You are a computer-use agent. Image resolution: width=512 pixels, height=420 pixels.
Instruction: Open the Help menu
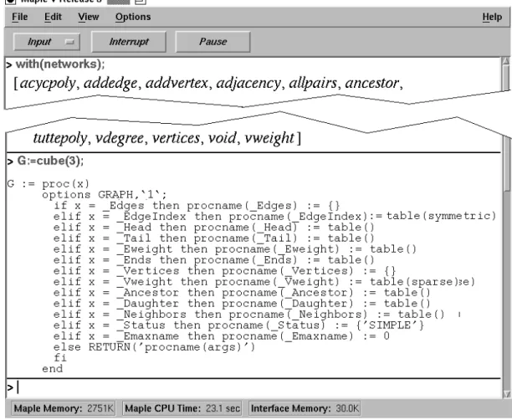pos(492,17)
